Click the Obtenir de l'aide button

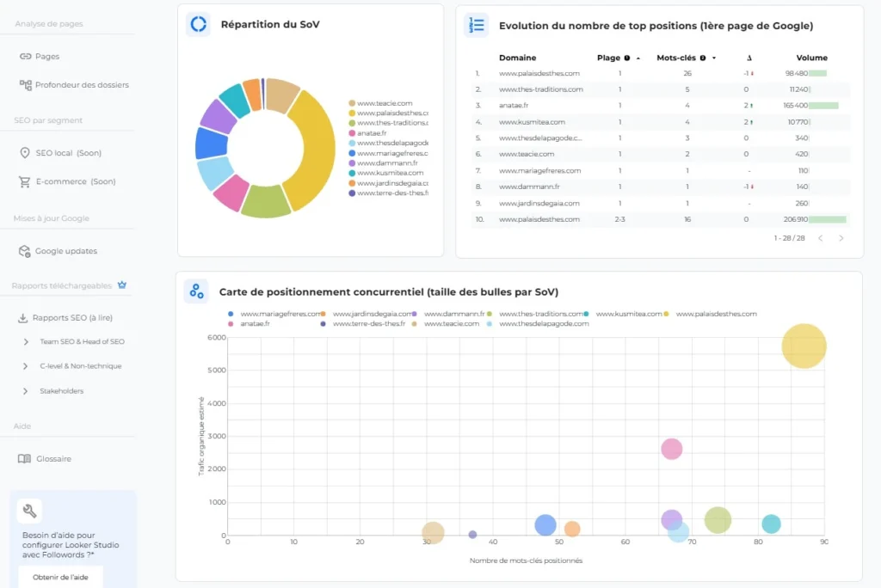coord(60,577)
